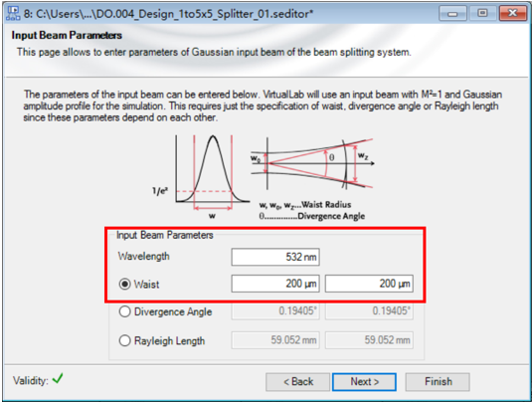Go to previous page with Back button
532x402 pixels.
pyautogui.click(x=298, y=382)
